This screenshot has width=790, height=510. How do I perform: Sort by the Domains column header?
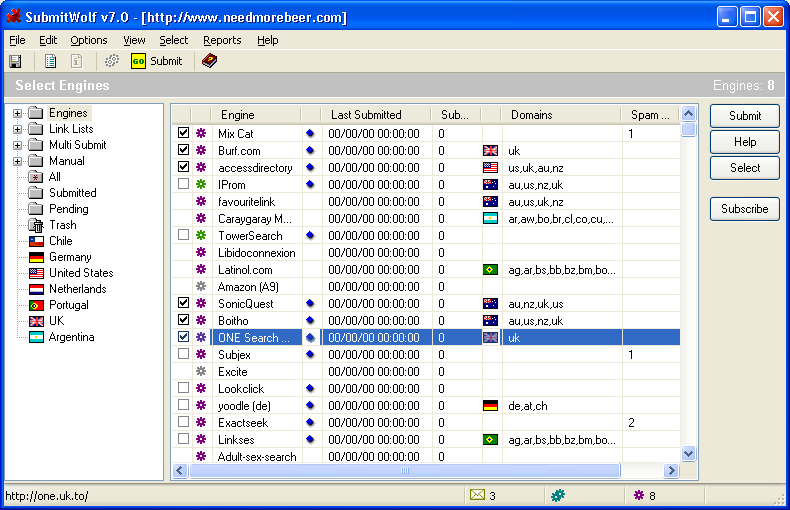[x=561, y=115]
